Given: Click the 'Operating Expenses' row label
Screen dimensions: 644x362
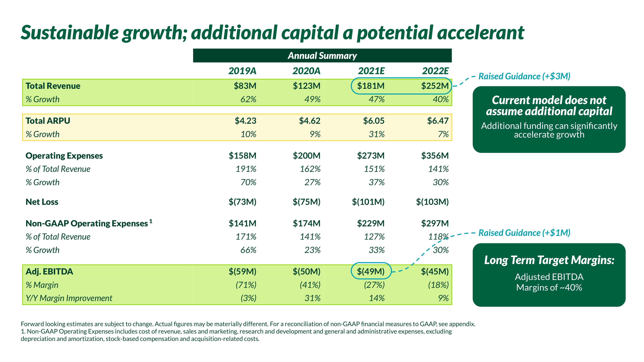Looking at the screenshot, I should click(x=64, y=156).
